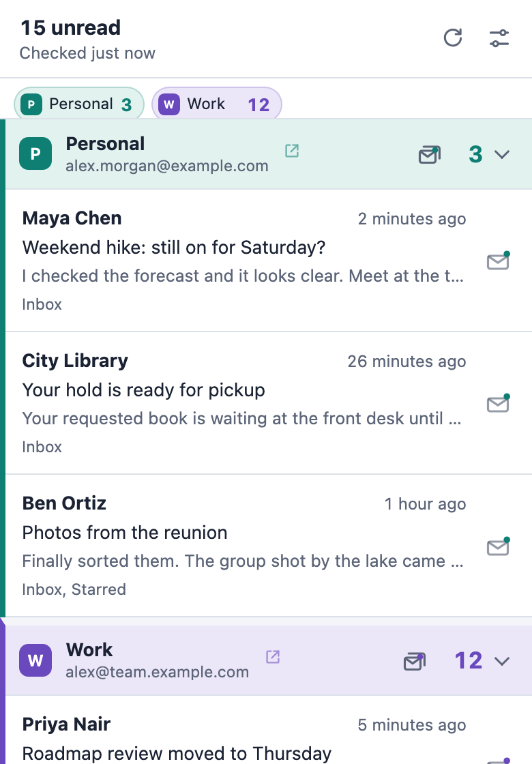Mark all Work messages as read
Image resolution: width=532 pixels, height=764 pixels.
click(x=415, y=661)
